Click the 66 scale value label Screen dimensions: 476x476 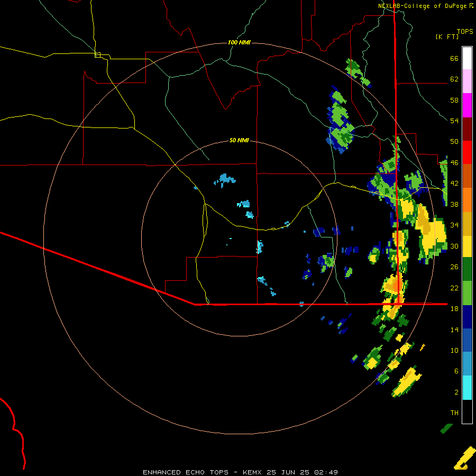pyautogui.click(x=454, y=58)
